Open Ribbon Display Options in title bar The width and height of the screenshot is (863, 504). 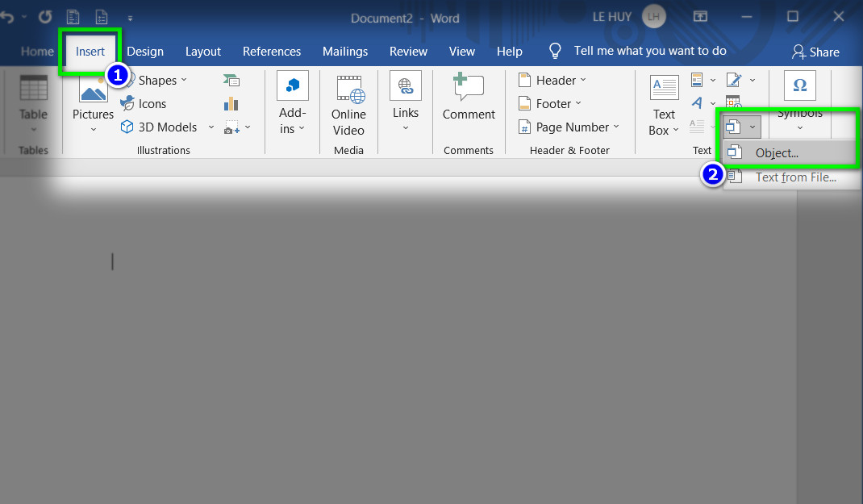click(x=700, y=17)
